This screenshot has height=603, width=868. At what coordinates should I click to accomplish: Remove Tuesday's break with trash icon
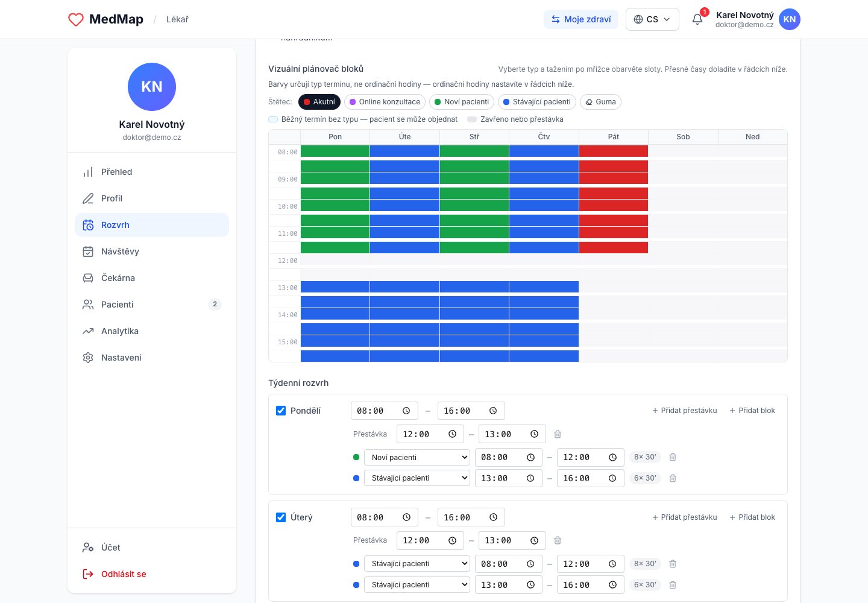click(x=558, y=540)
